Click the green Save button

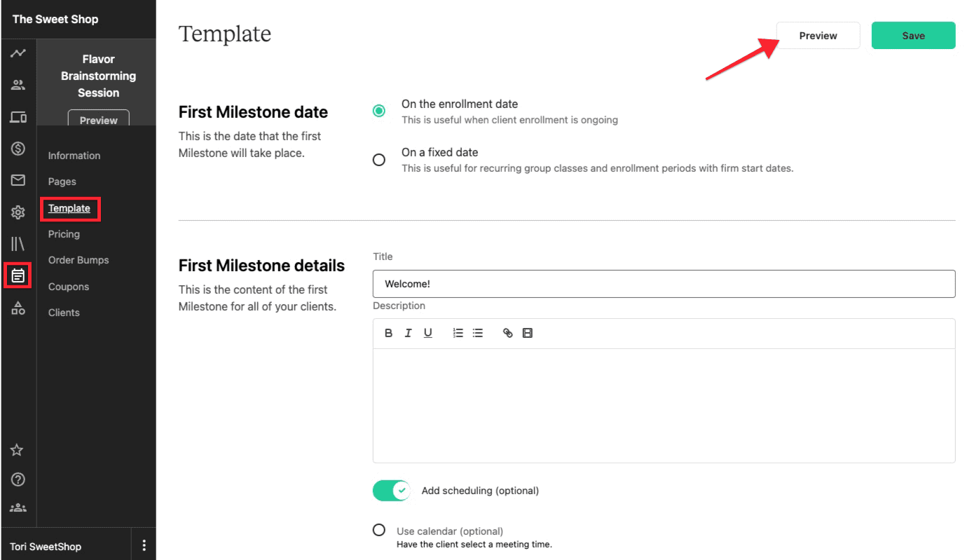tap(913, 36)
